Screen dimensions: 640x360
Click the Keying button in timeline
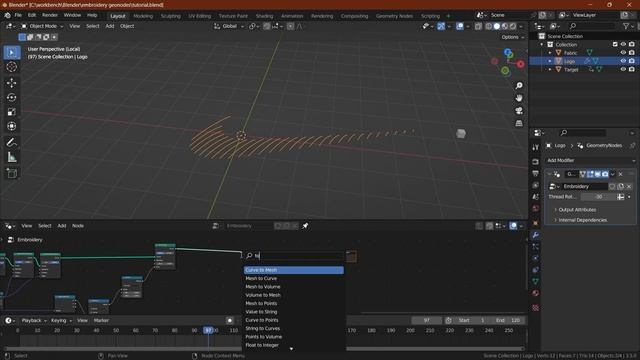click(61, 320)
